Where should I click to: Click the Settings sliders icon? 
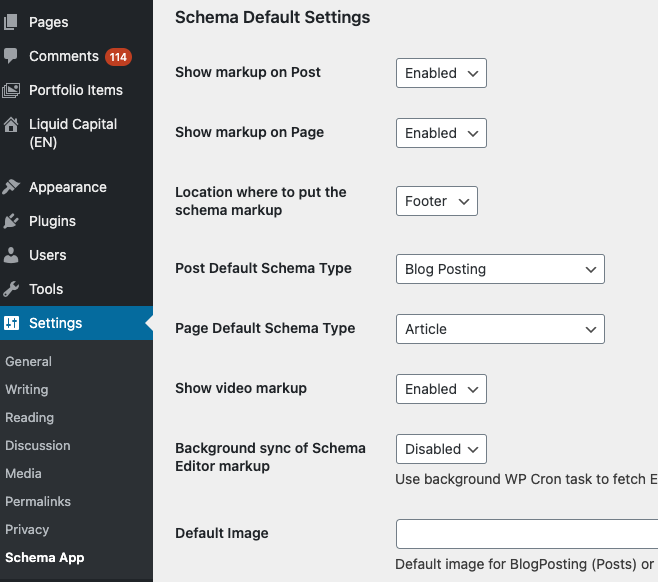pyautogui.click(x=11, y=323)
